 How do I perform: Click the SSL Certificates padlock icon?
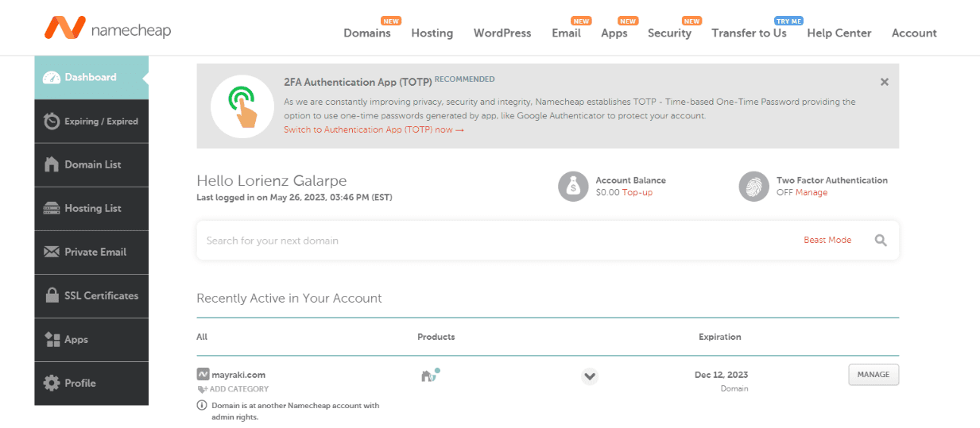tap(52, 295)
